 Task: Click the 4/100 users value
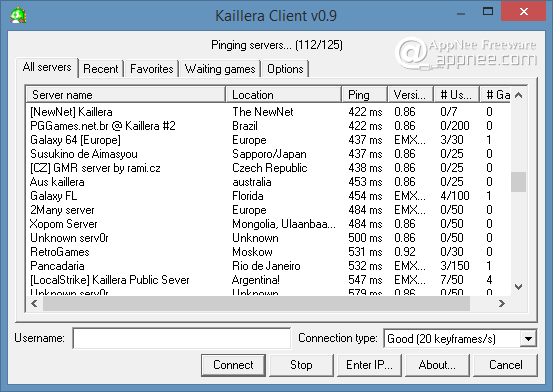[x=455, y=196]
